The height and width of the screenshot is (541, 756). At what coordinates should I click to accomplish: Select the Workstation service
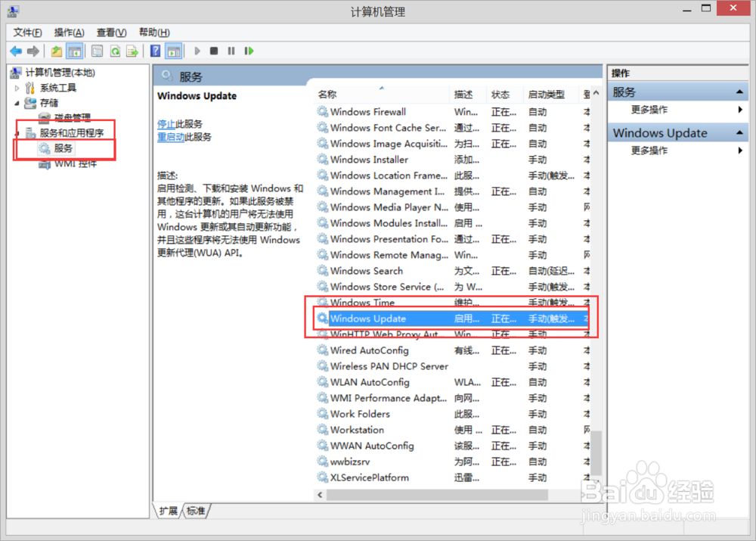(452, 430)
